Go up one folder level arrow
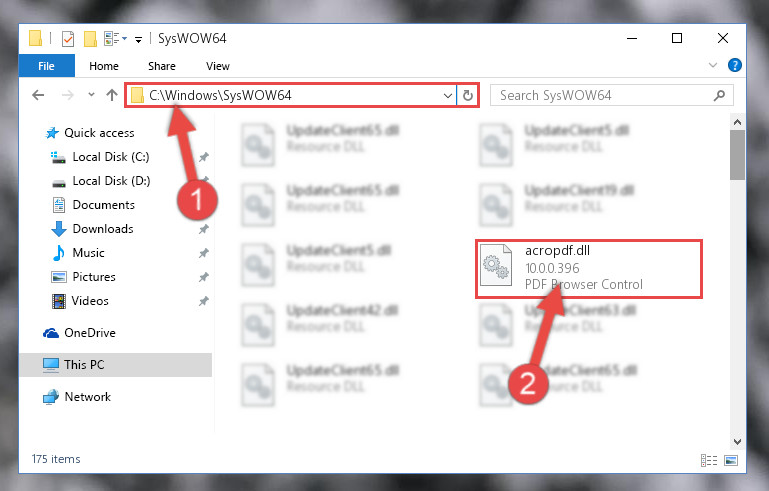Viewport: 769px width, 491px height. 112,95
